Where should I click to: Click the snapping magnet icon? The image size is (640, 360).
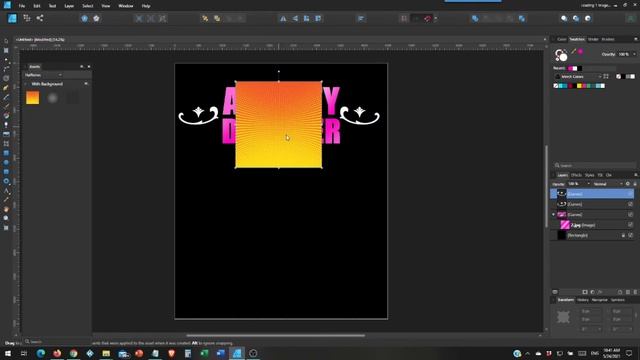pyautogui.click(x=427, y=18)
